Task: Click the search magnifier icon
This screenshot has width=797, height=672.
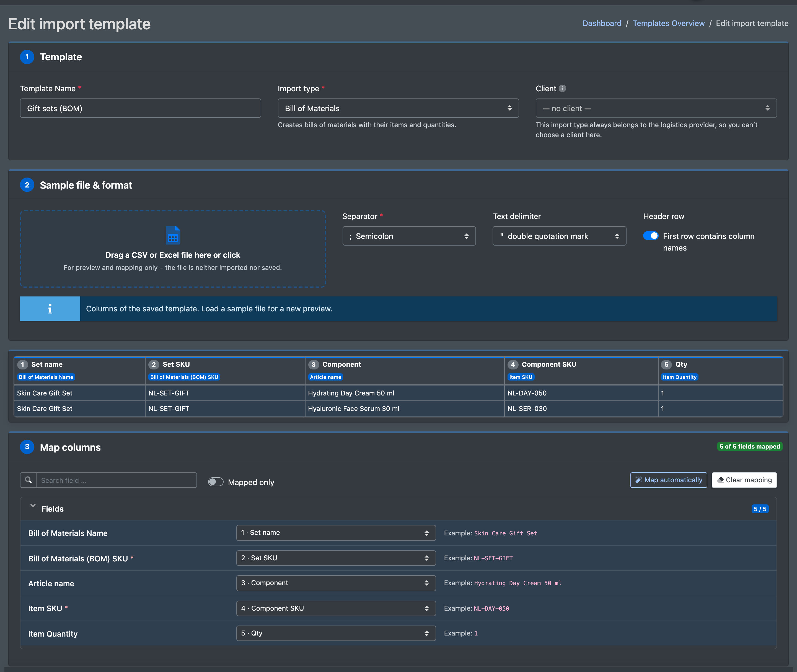Action: (x=28, y=480)
